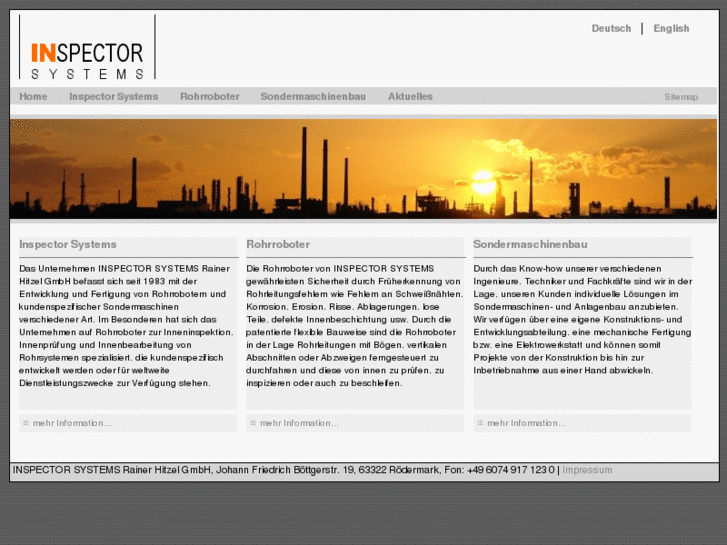The image size is (727, 545).
Task: Click the bullet icon beside Rohrroboter mehr Information
Action: pyautogui.click(x=253, y=423)
